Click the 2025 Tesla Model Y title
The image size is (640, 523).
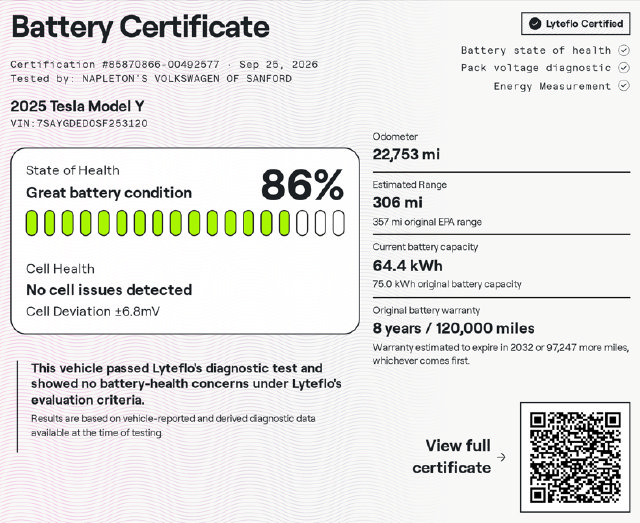(77, 106)
